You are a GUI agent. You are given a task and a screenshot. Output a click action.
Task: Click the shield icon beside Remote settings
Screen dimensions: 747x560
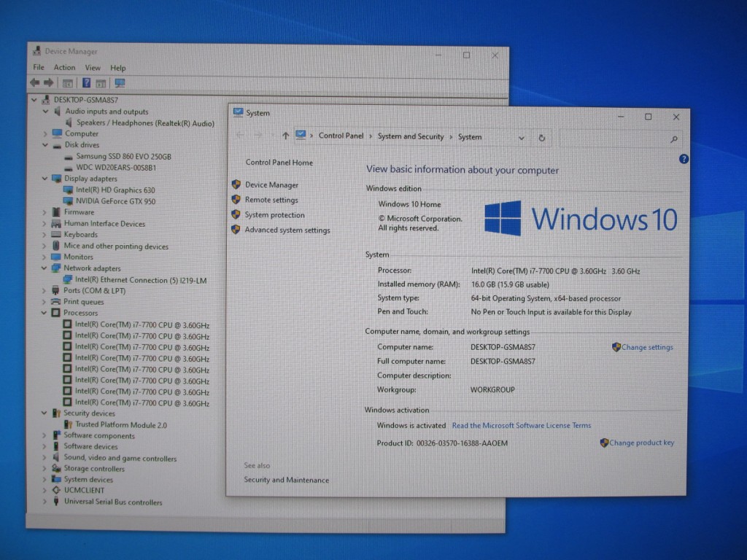click(x=236, y=200)
